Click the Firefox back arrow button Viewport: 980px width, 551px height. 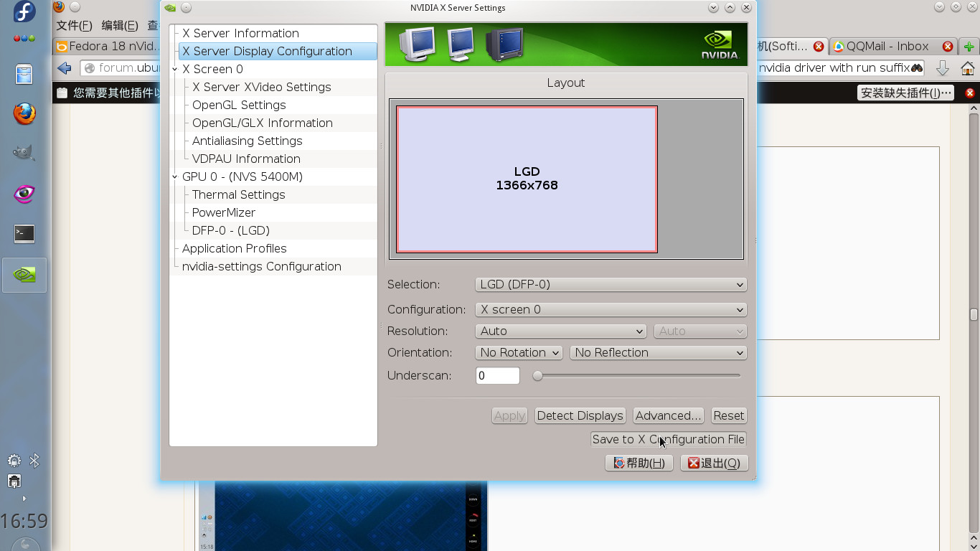click(65, 68)
